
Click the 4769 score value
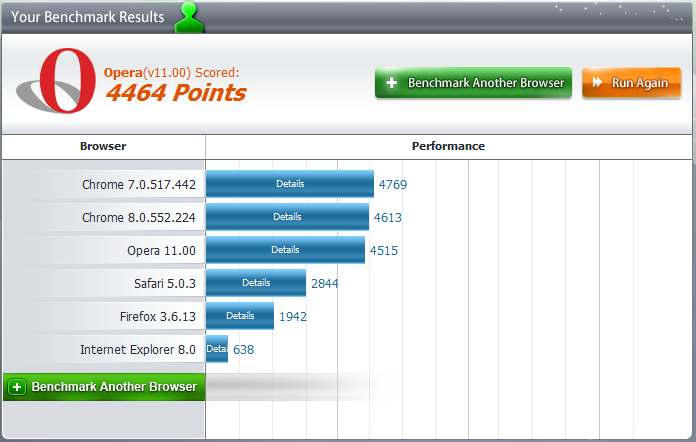(392, 184)
